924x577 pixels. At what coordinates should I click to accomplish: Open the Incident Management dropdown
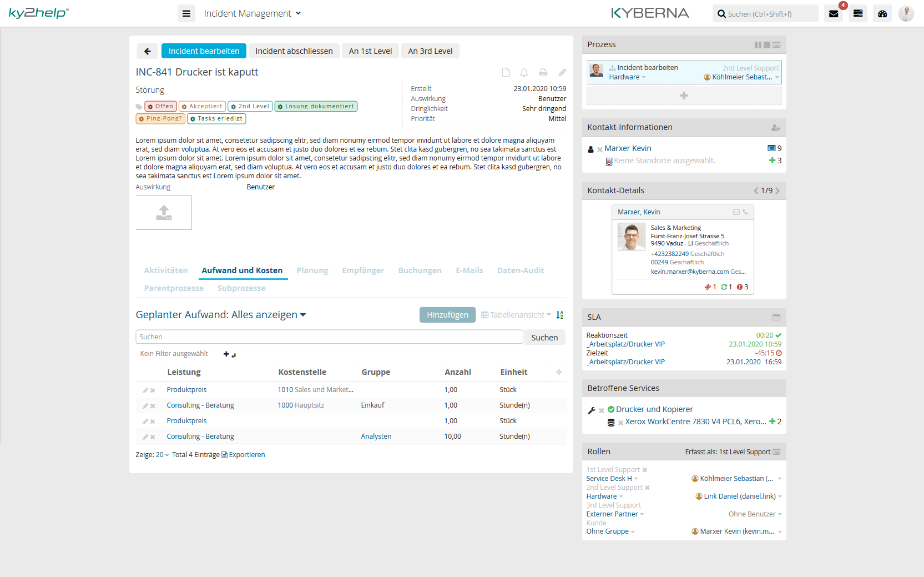253,13
